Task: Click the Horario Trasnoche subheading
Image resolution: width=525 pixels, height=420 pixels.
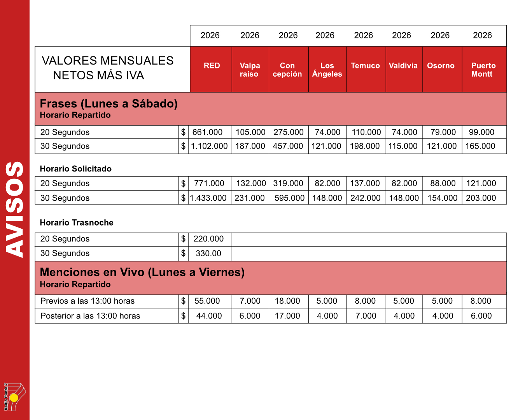Action: (x=77, y=222)
